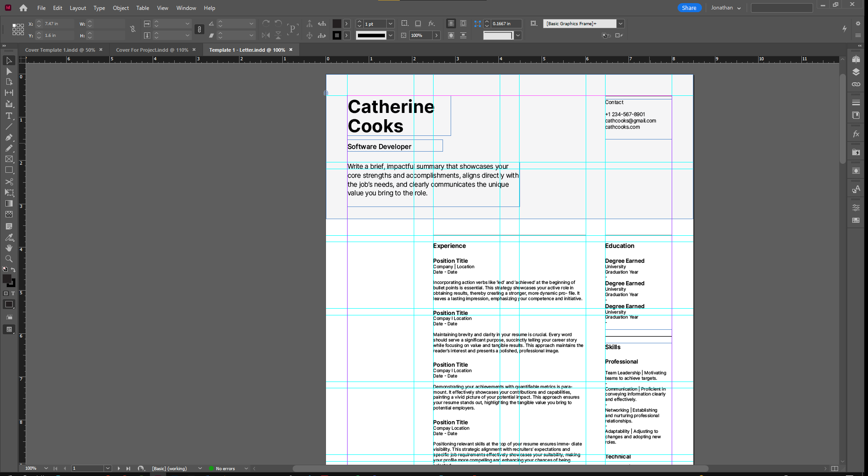Open the stroke weight dropdown

390,23
